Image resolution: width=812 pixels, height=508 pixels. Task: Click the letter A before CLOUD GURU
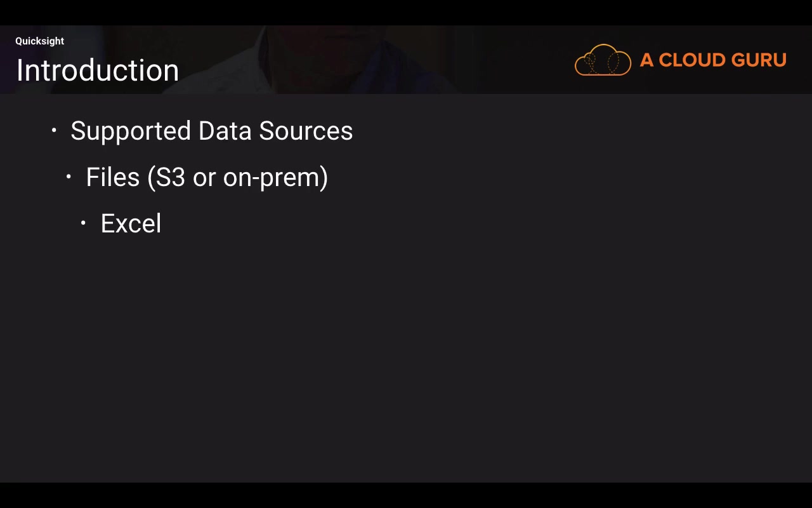[x=646, y=60]
